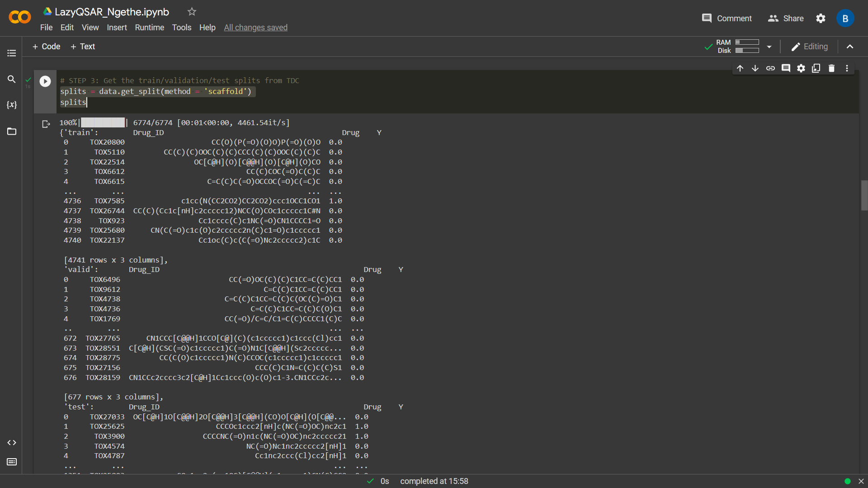Viewport: 868px width, 488px height.
Task: Open the table of contents sidebar
Action: (x=11, y=53)
